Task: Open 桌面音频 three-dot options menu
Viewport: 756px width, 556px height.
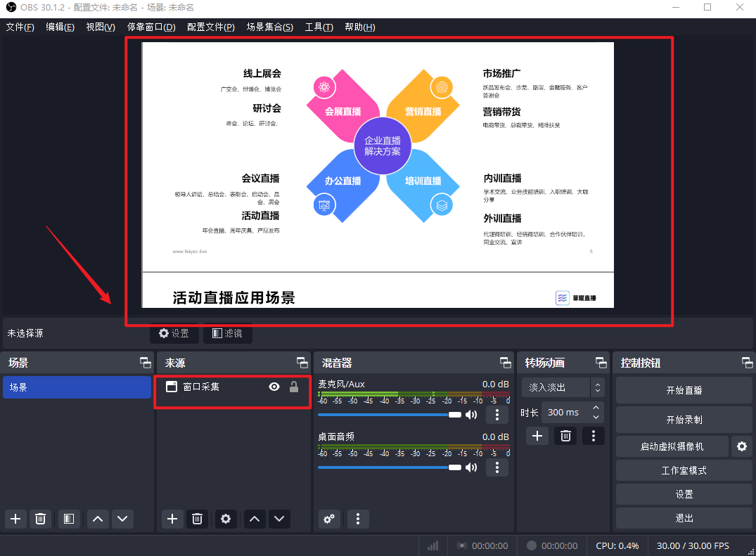Action: pyautogui.click(x=497, y=467)
